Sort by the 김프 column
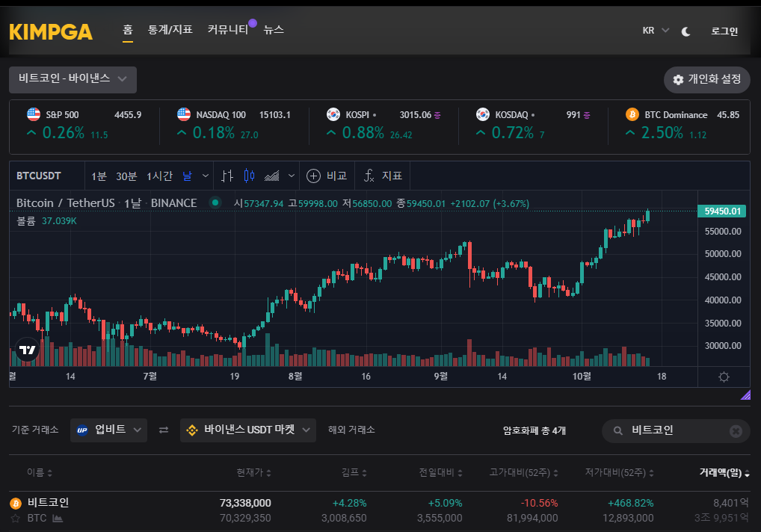Viewport: 761px width, 532px height. tap(354, 472)
